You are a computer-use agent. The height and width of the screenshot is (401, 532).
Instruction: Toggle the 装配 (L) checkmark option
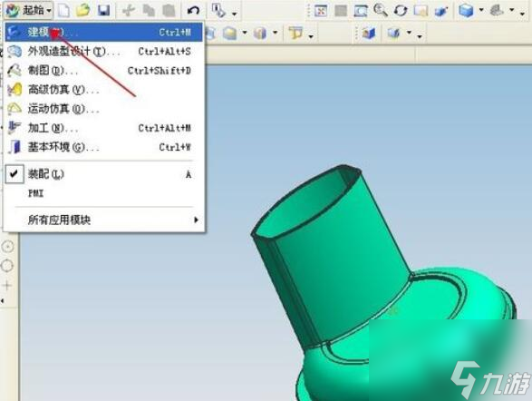pos(15,174)
